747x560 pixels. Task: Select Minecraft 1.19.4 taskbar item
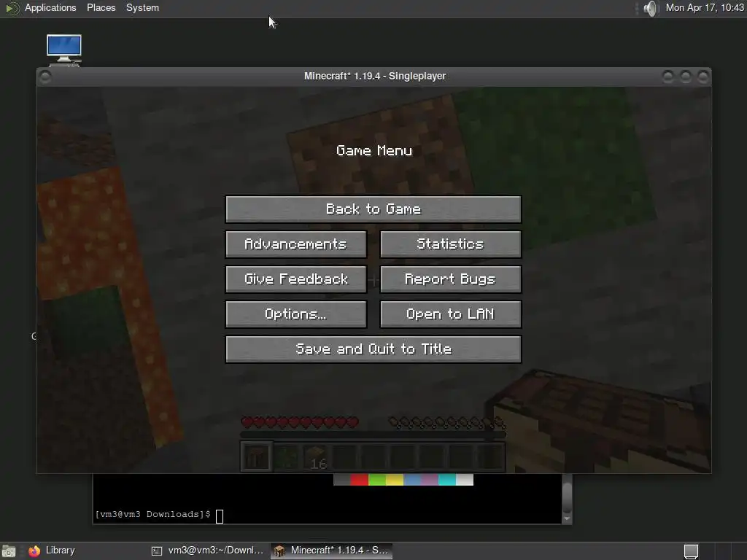332,551
